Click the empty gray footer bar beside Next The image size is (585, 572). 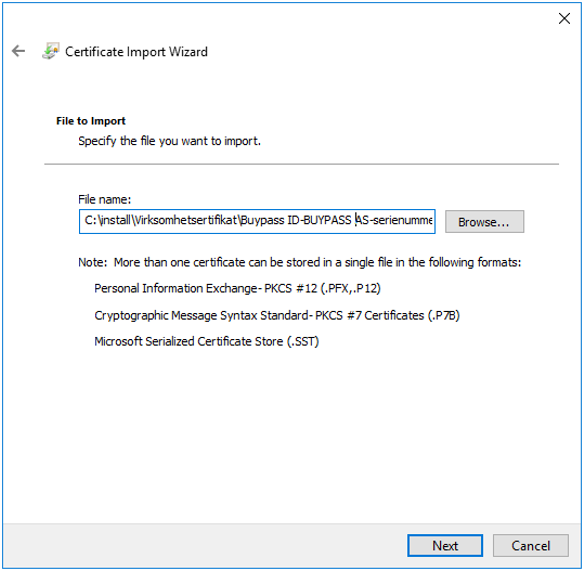point(205,546)
